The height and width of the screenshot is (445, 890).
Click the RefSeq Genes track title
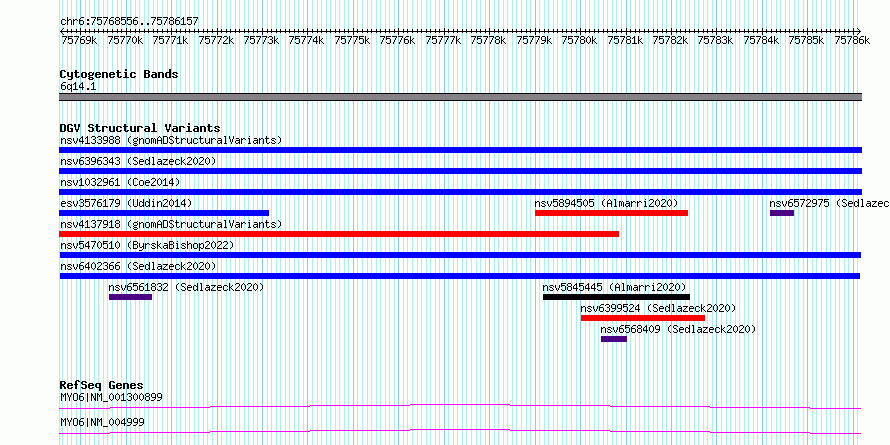point(101,385)
